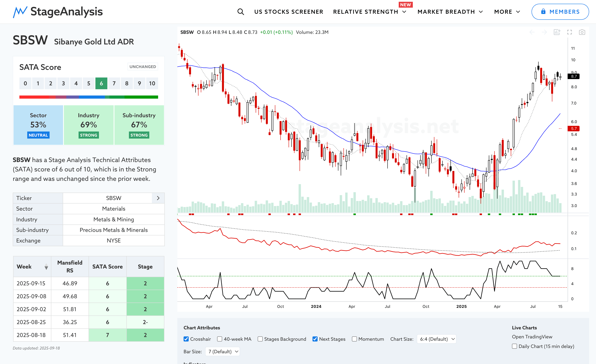Click the 5.7 red price label
The image size is (596, 364).
[x=574, y=129]
